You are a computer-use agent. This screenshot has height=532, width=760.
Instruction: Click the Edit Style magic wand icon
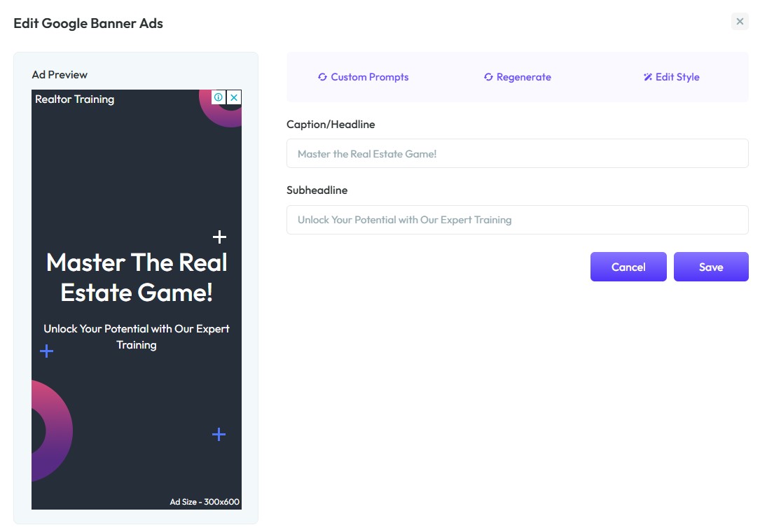click(647, 77)
